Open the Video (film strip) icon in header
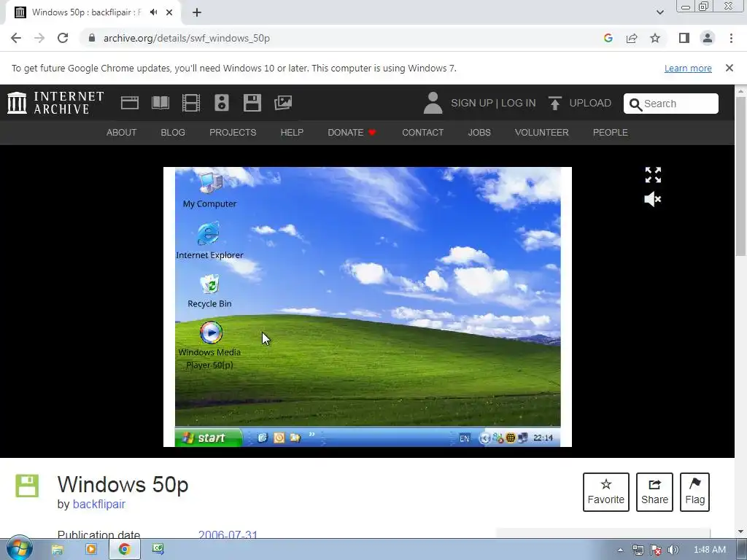 (191, 103)
